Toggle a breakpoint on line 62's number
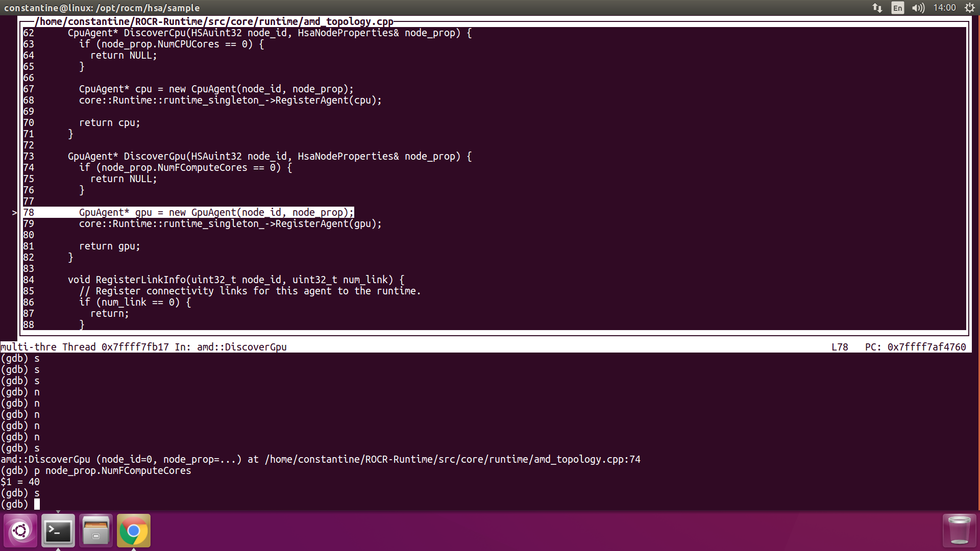The image size is (980, 551). 29,33
